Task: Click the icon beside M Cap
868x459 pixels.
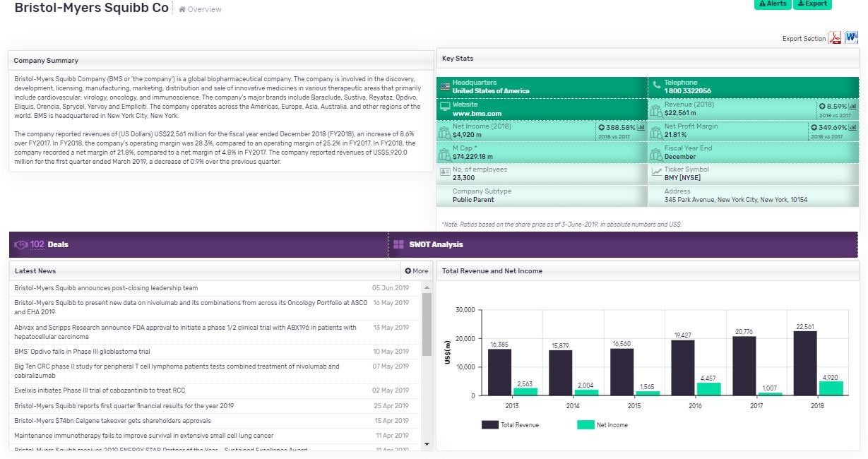Action: [x=445, y=153]
